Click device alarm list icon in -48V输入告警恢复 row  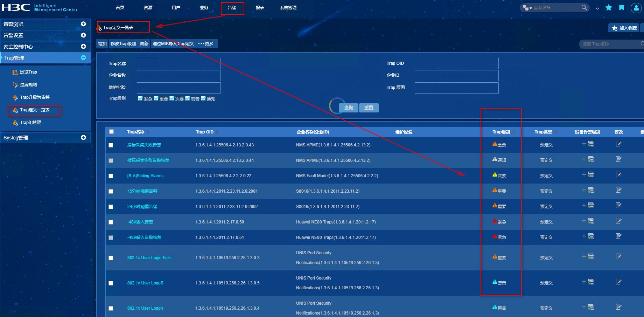point(591,236)
